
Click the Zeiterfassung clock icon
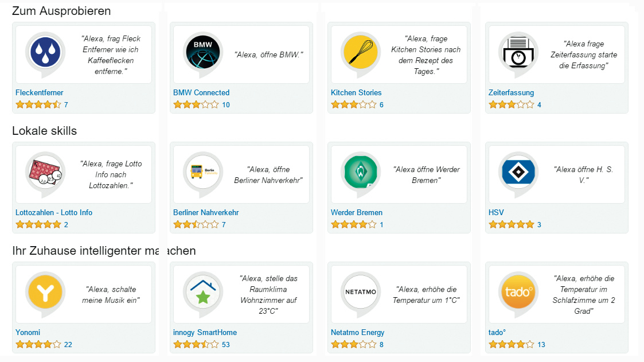pyautogui.click(x=518, y=52)
